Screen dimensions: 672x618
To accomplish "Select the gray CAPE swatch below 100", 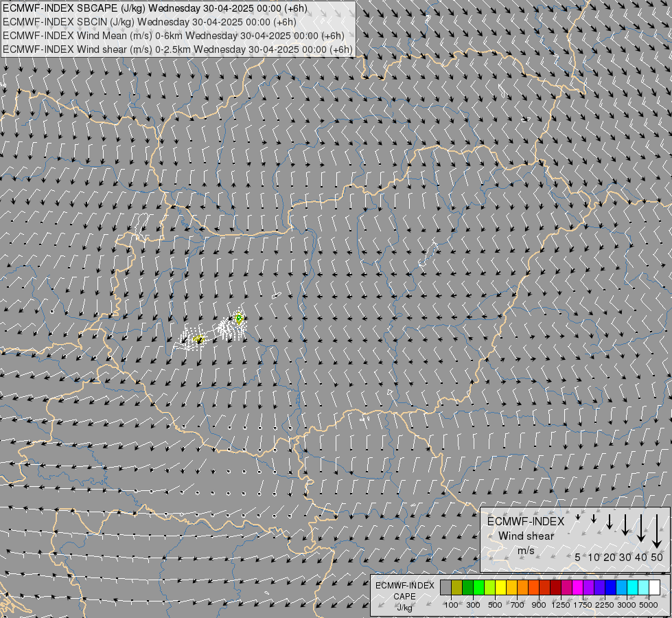I will (445, 588).
